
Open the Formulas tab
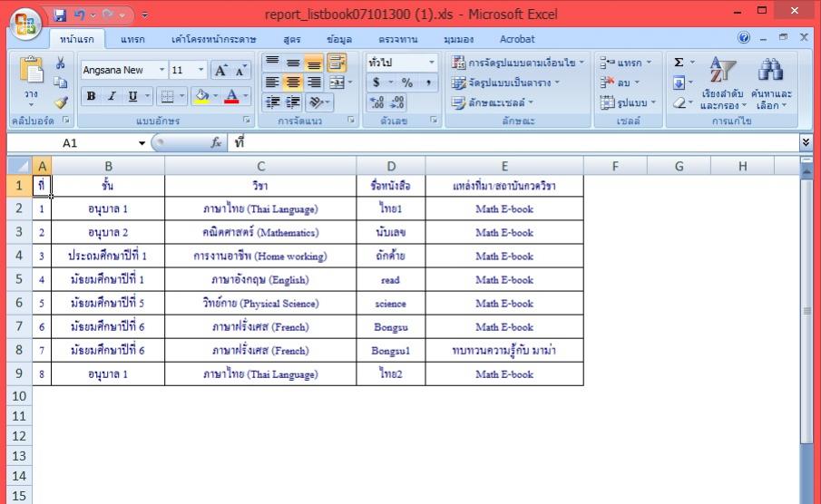291,39
